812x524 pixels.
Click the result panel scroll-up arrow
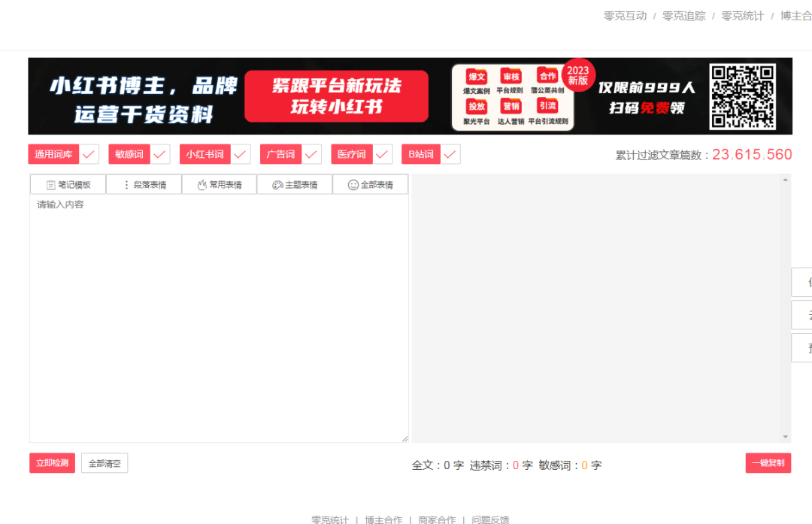(x=786, y=180)
